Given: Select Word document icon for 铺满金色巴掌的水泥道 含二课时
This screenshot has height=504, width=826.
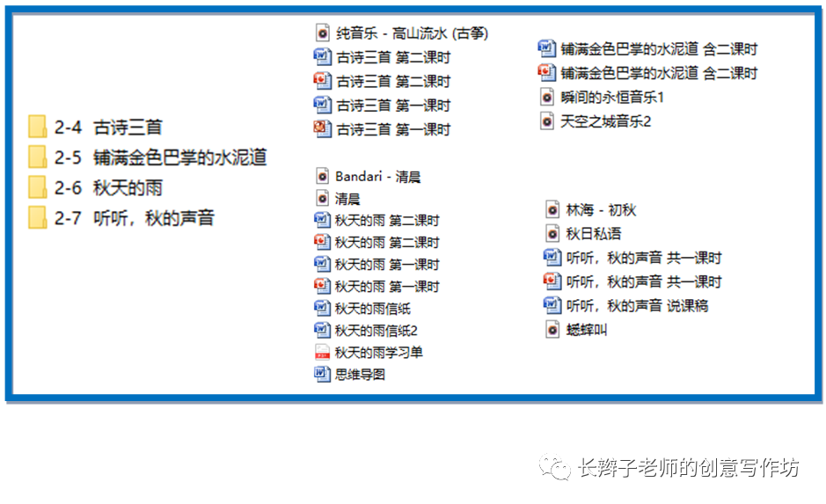Looking at the screenshot, I should click(547, 48).
